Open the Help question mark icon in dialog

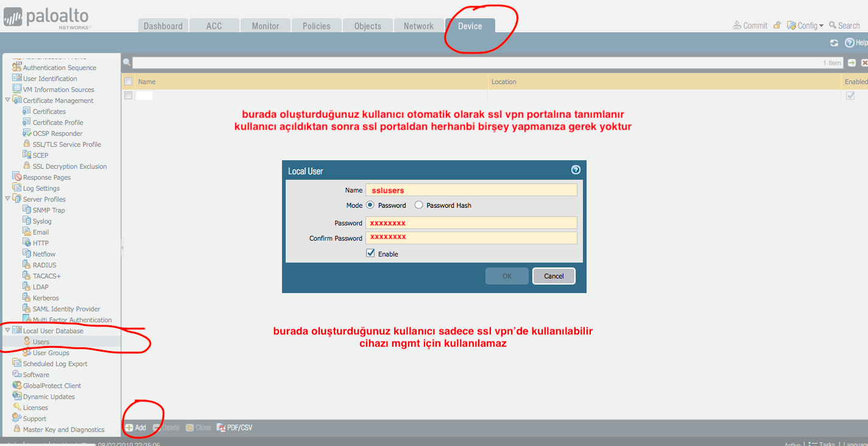[x=576, y=170]
